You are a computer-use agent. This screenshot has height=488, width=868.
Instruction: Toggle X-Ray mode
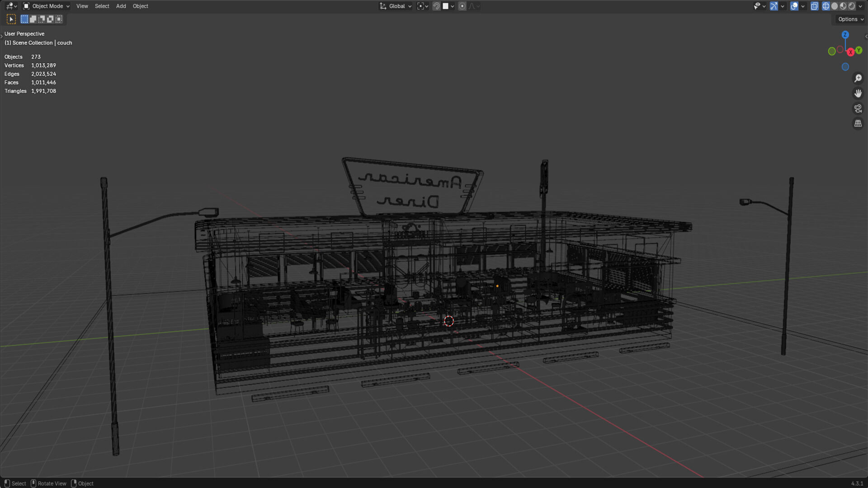point(814,6)
